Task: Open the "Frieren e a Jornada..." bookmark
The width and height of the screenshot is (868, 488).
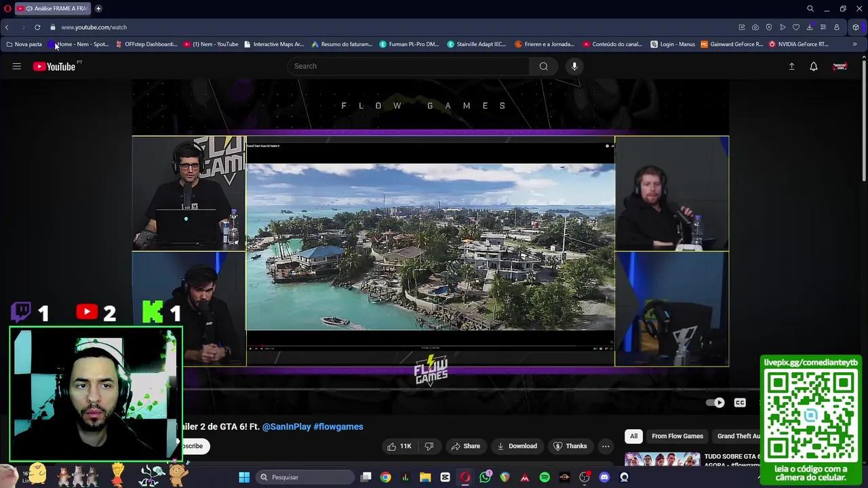Action: coord(545,44)
